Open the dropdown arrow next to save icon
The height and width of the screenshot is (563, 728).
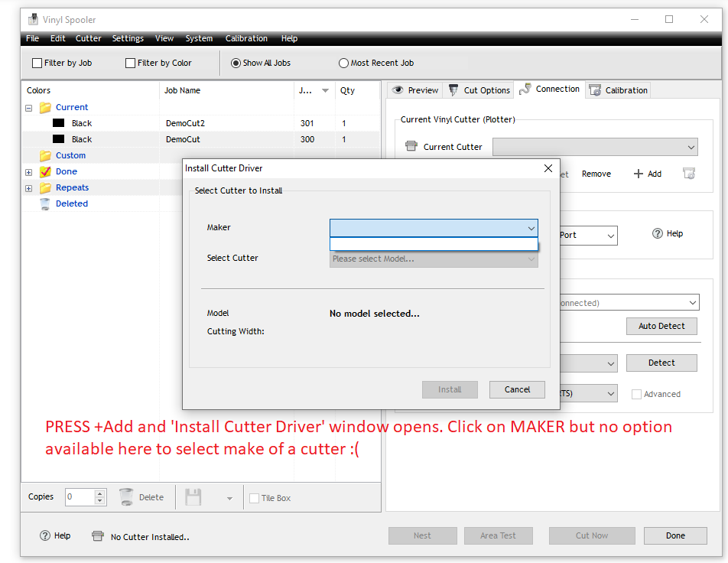[229, 499]
